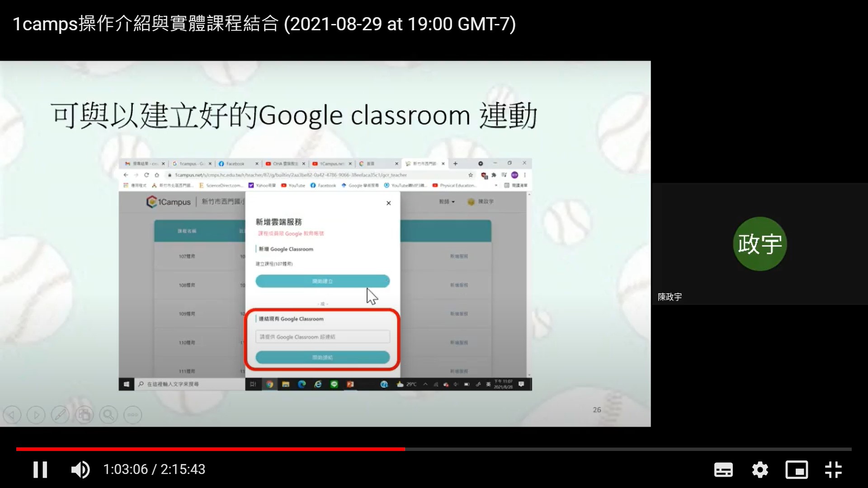Enable miniplayer mode
868x488 pixels.
(x=797, y=470)
